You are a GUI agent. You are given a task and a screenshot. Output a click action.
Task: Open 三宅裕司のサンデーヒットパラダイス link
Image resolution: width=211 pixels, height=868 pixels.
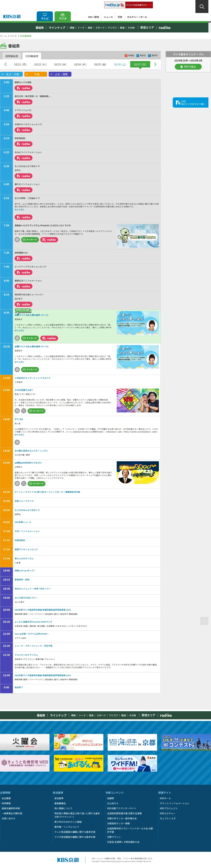point(32,378)
